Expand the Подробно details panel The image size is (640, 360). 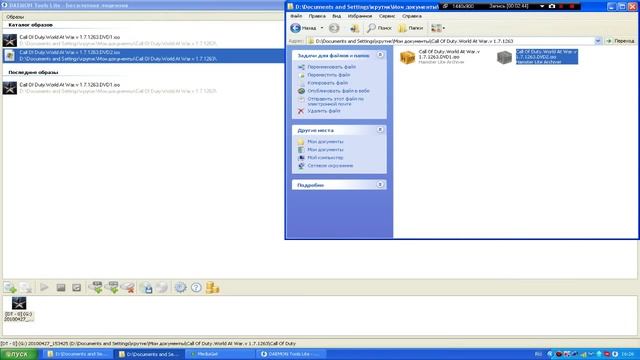[x=380, y=184]
